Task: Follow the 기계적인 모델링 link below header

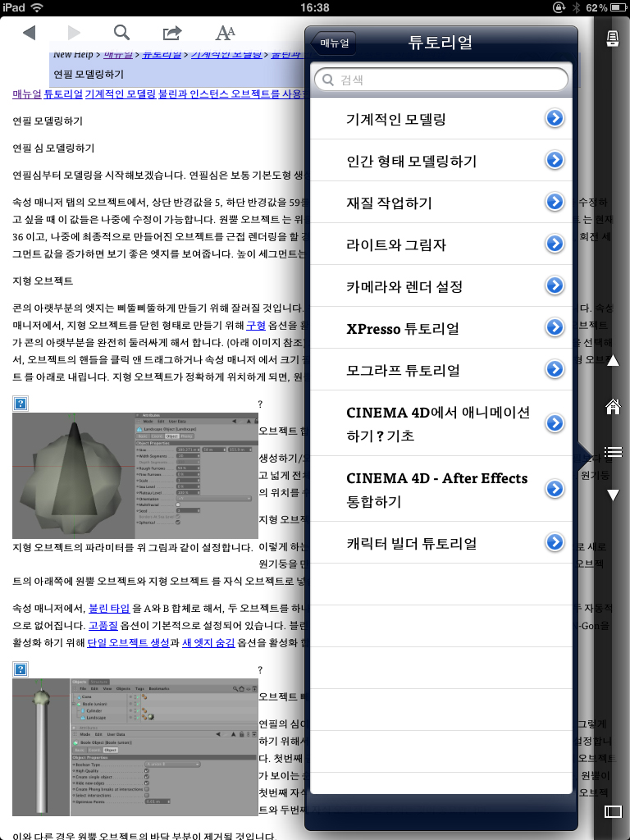Action: [x=121, y=94]
